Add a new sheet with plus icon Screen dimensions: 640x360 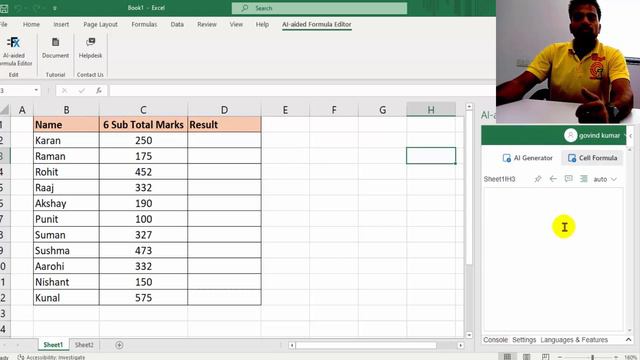click(x=119, y=345)
